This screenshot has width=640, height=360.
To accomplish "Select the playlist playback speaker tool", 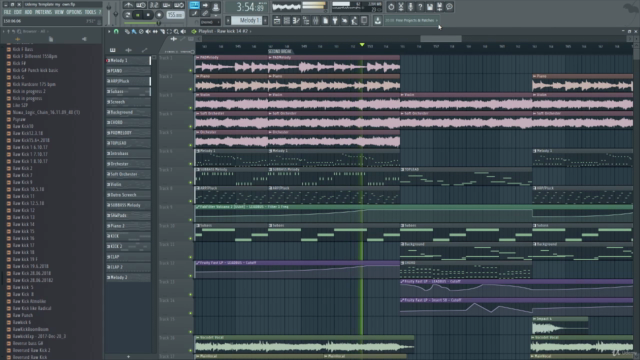I will pyautogui.click(x=183, y=31).
